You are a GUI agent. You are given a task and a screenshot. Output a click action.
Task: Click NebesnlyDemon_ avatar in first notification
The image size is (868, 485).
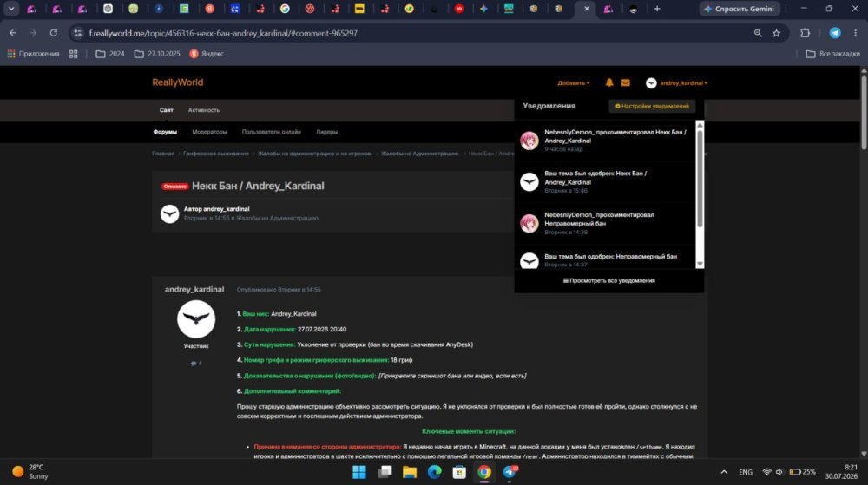(x=529, y=141)
